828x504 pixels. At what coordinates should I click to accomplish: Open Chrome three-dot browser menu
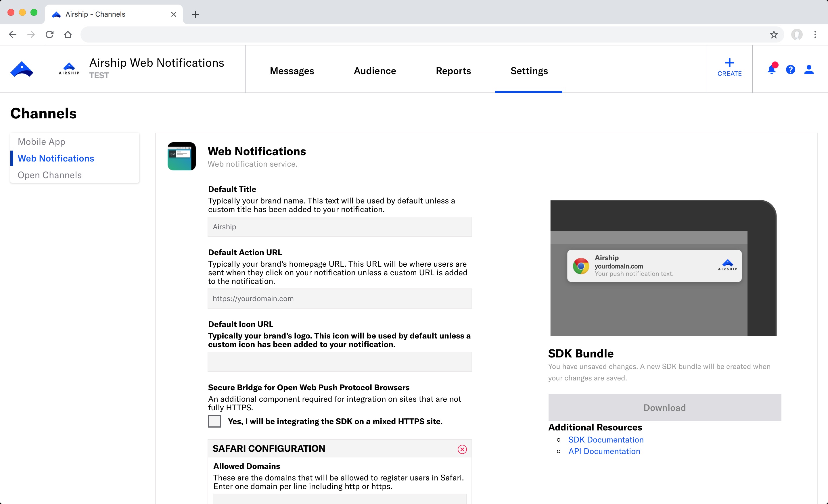(815, 34)
